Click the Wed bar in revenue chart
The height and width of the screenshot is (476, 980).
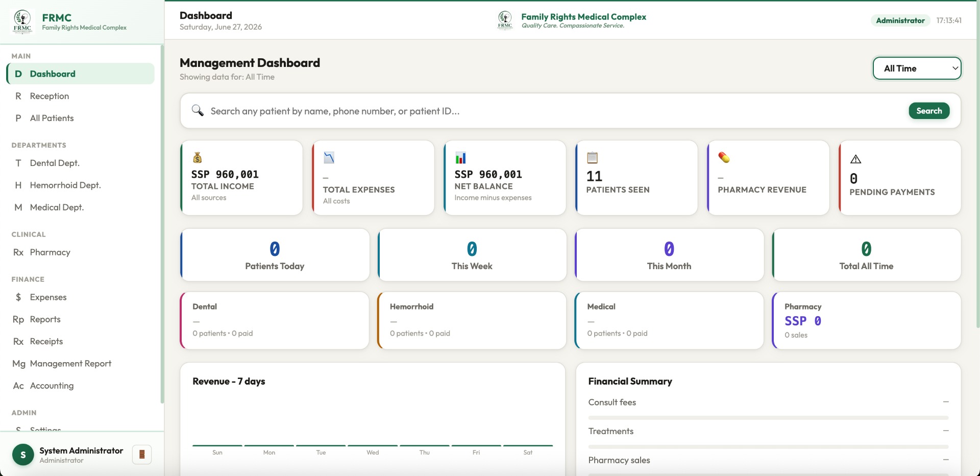click(373, 445)
